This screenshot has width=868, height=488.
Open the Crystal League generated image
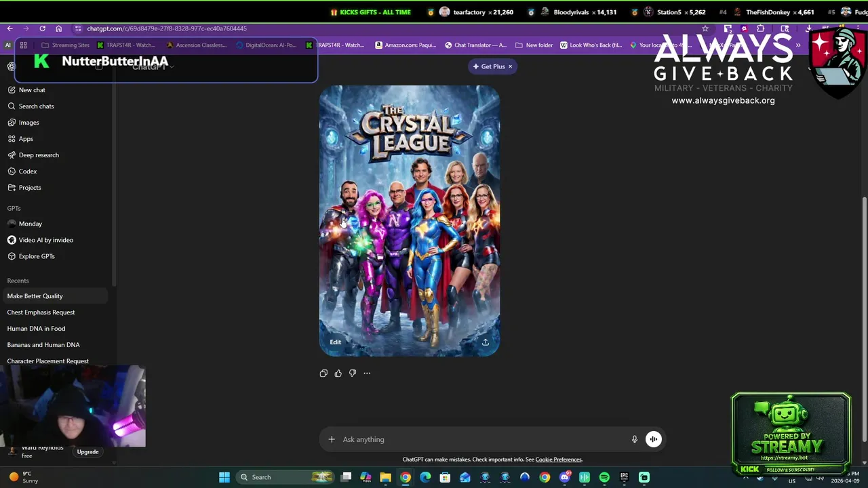[x=410, y=221]
